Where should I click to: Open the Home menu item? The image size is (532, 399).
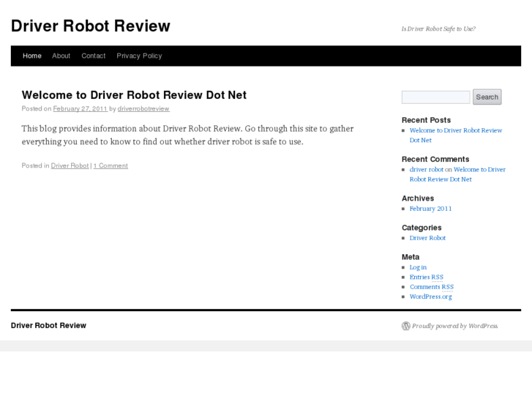pyautogui.click(x=32, y=56)
